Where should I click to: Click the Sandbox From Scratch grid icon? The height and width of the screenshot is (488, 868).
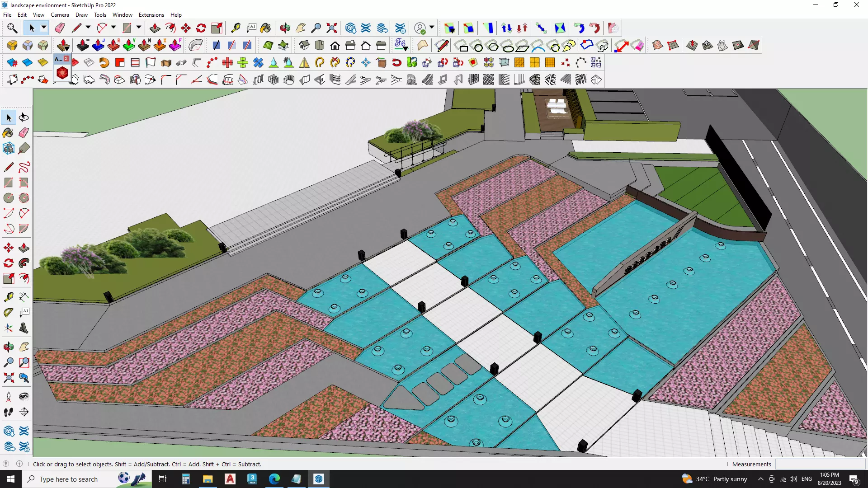(x=673, y=45)
